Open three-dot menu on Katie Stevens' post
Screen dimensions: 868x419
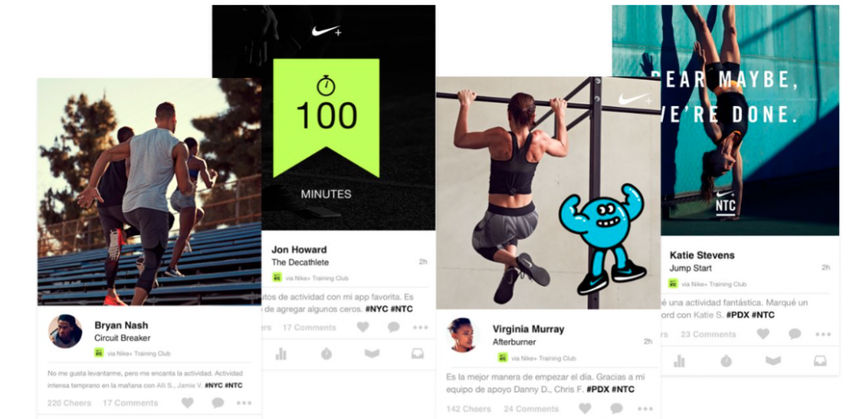(x=822, y=334)
